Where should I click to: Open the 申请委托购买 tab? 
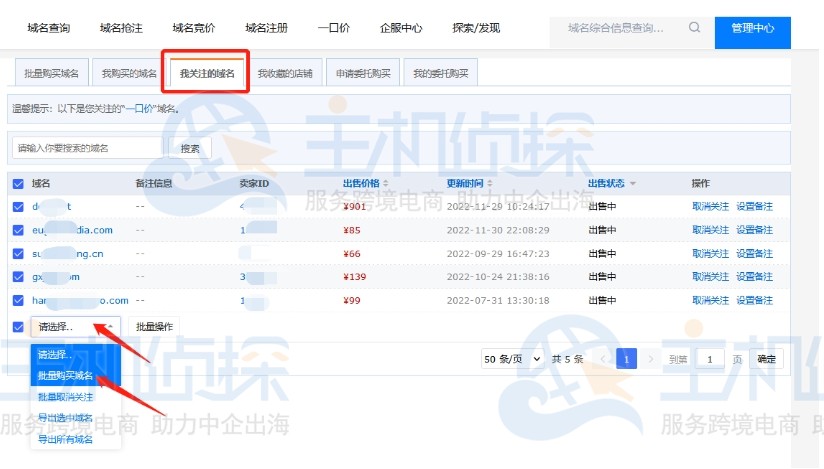tap(363, 73)
